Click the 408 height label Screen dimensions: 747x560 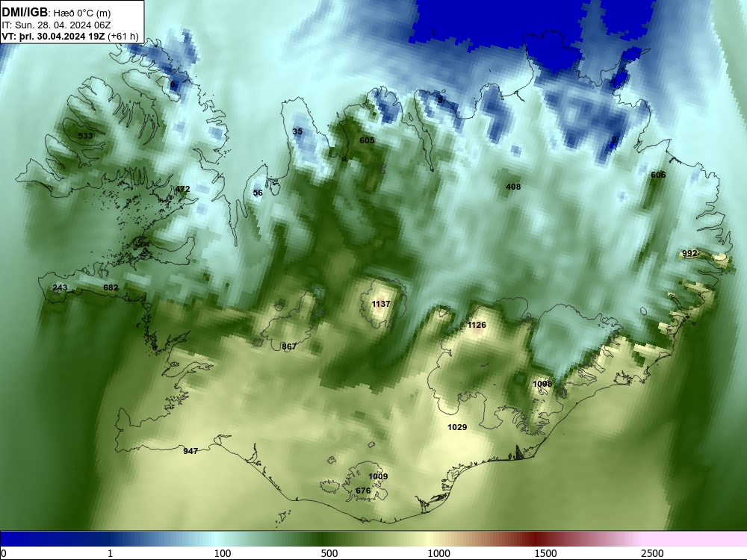click(x=513, y=187)
